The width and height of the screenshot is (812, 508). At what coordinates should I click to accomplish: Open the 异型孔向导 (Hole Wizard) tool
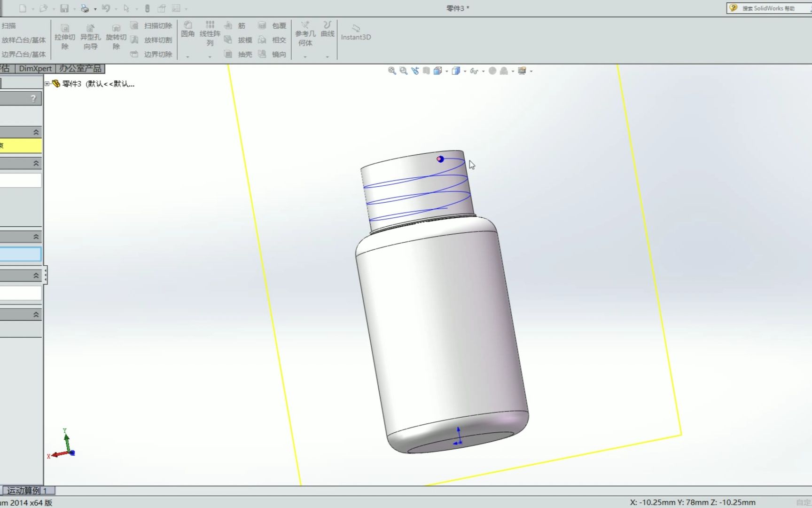(x=90, y=37)
